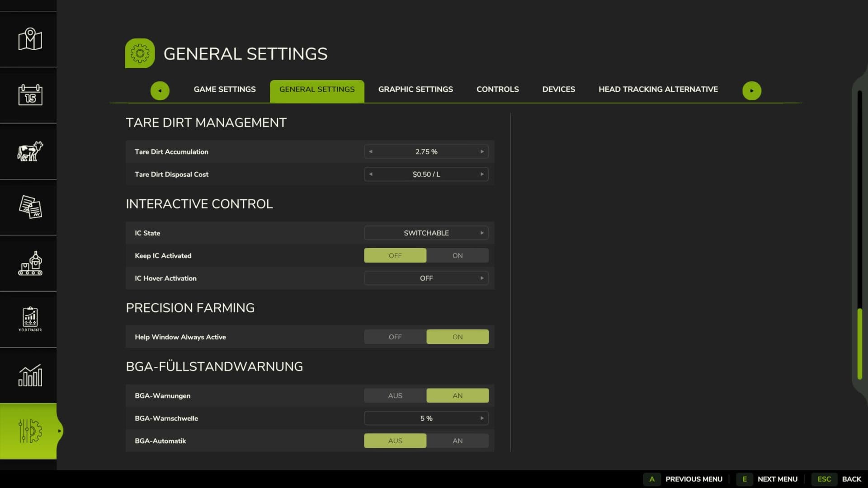This screenshot has width=868, height=488.
Task: Click Next Menu button
Action: (x=767, y=479)
